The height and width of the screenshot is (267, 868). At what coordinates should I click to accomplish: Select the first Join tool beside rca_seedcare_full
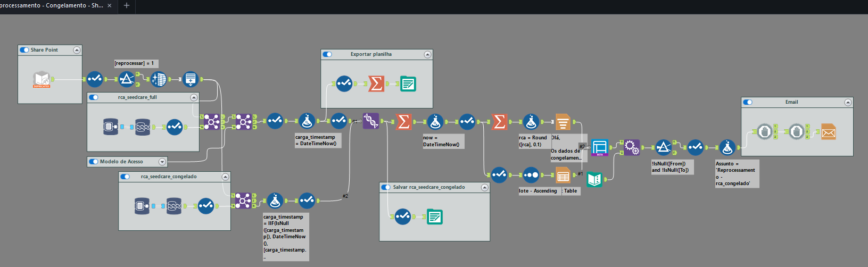coord(212,121)
